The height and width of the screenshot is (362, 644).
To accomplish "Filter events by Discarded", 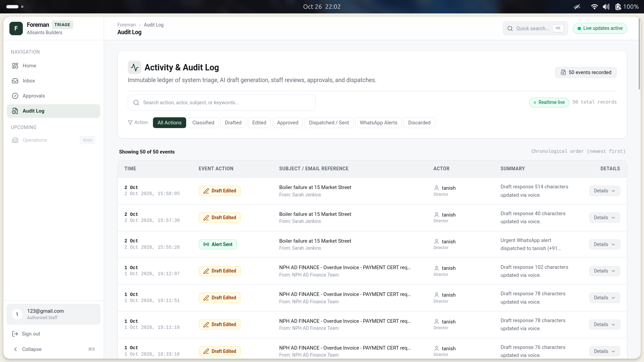I will (x=419, y=123).
